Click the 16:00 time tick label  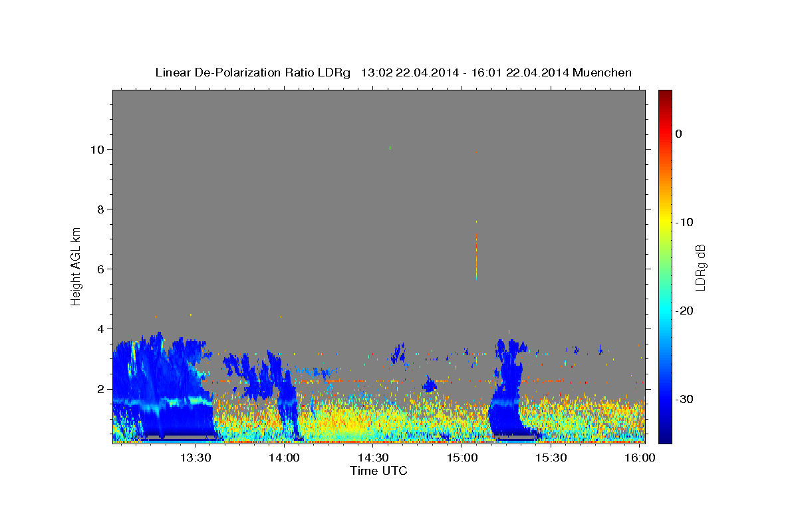click(640, 458)
